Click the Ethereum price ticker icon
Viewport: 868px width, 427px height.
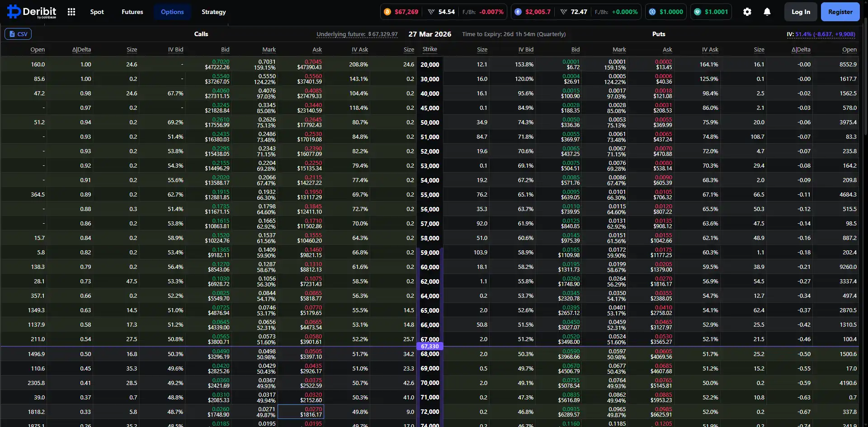click(x=518, y=12)
